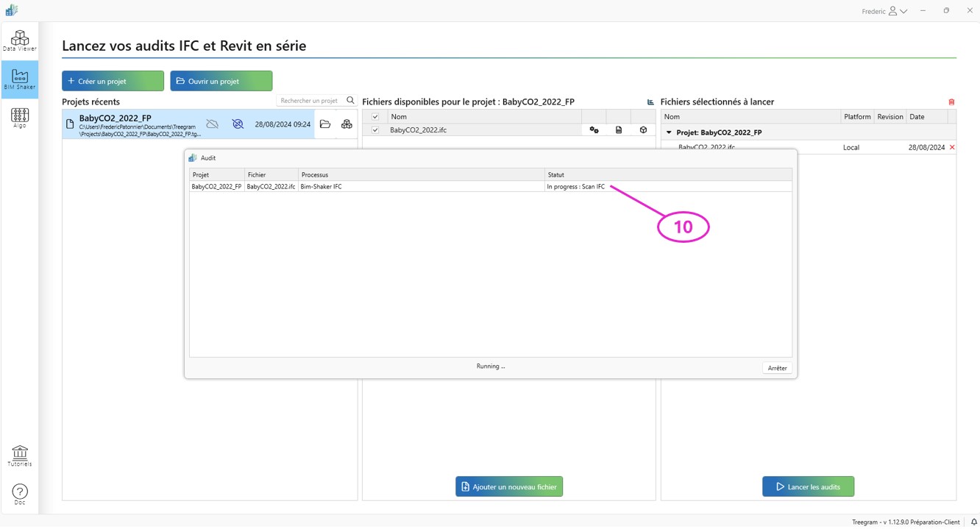The width and height of the screenshot is (980, 529).
Task: Open the Data Viewer module
Action: 20,40
